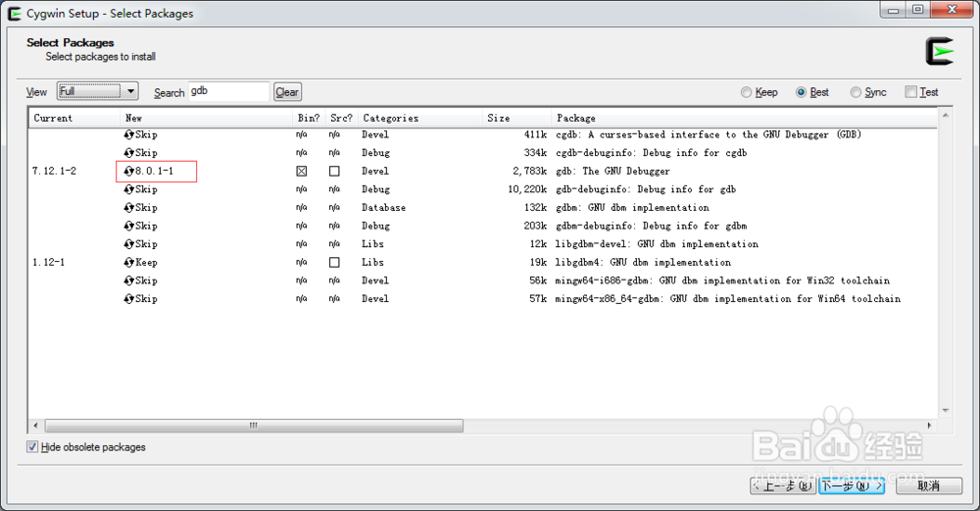Viewport: 980px width, 511px height.
Task: Click the Src? column header
Action: click(x=341, y=118)
